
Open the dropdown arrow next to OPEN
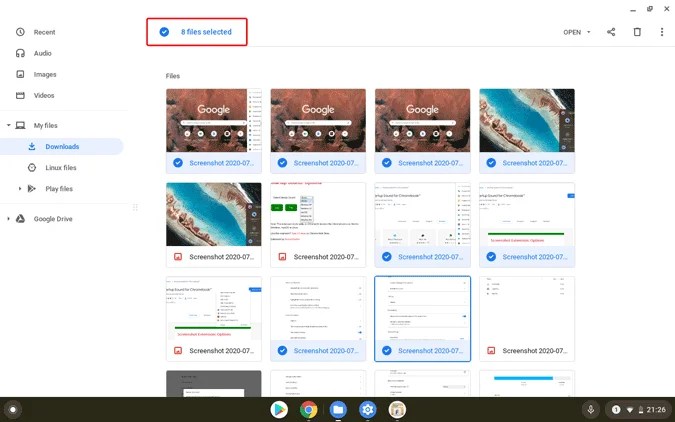tap(588, 32)
